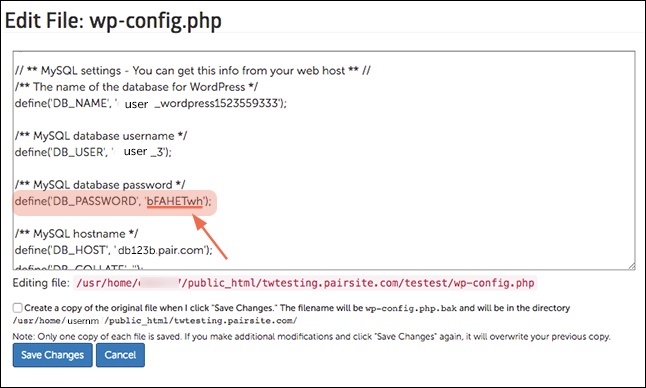Click the 'MySQL hostname' comment
This screenshot has height=388, width=646.
(77, 234)
